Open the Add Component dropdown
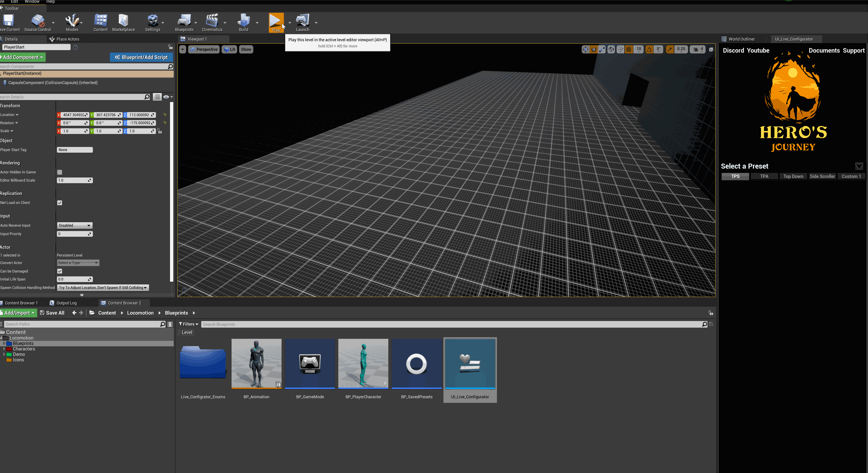The width and height of the screenshot is (868, 473). click(x=22, y=57)
